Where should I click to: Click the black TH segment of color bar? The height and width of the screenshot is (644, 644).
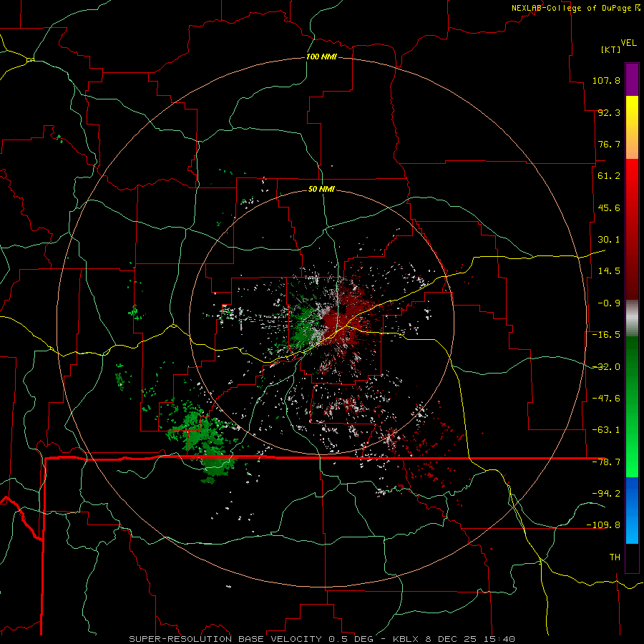pos(632,557)
